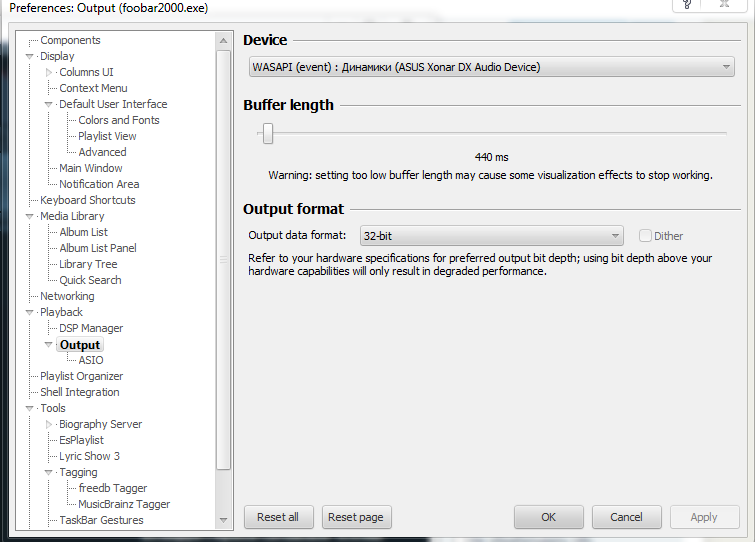Select the Default User Interface page

[113, 104]
